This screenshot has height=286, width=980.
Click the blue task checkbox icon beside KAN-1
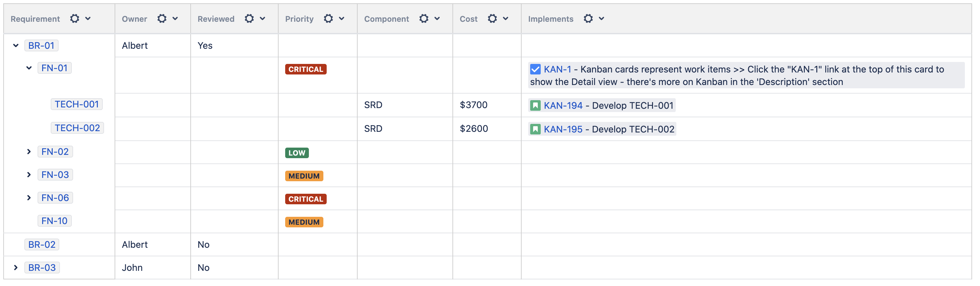coord(535,69)
